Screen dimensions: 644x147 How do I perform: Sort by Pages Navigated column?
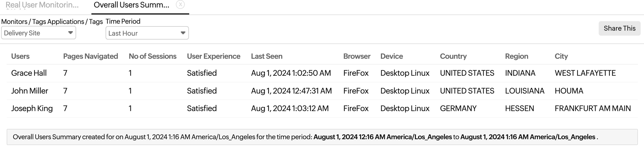(x=91, y=56)
